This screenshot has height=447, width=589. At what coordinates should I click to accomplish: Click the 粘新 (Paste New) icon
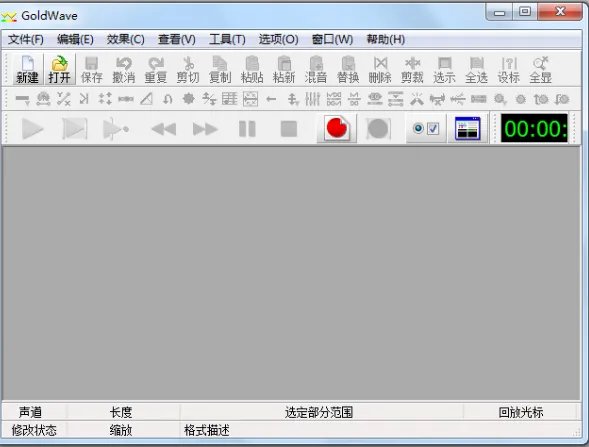pyautogui.click(x=284, y=69)
